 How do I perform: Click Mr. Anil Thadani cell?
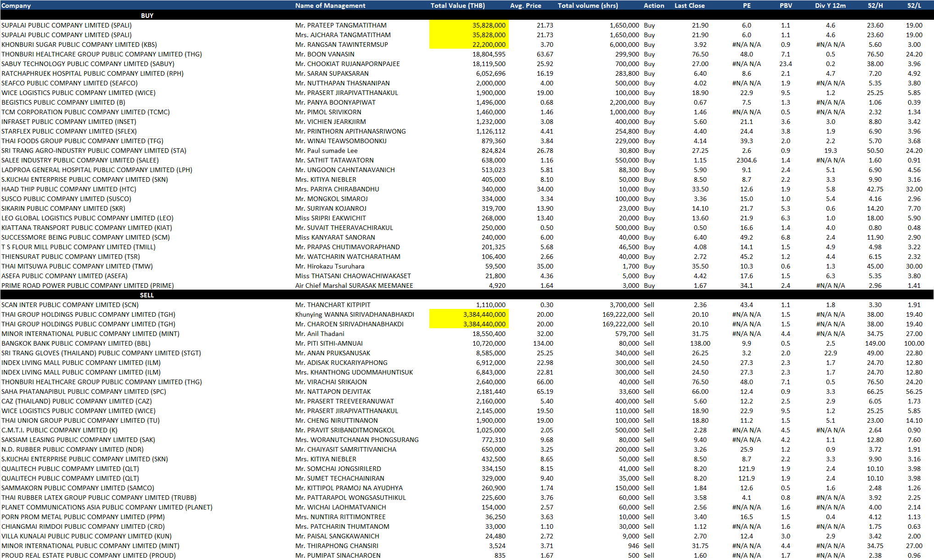320,334
